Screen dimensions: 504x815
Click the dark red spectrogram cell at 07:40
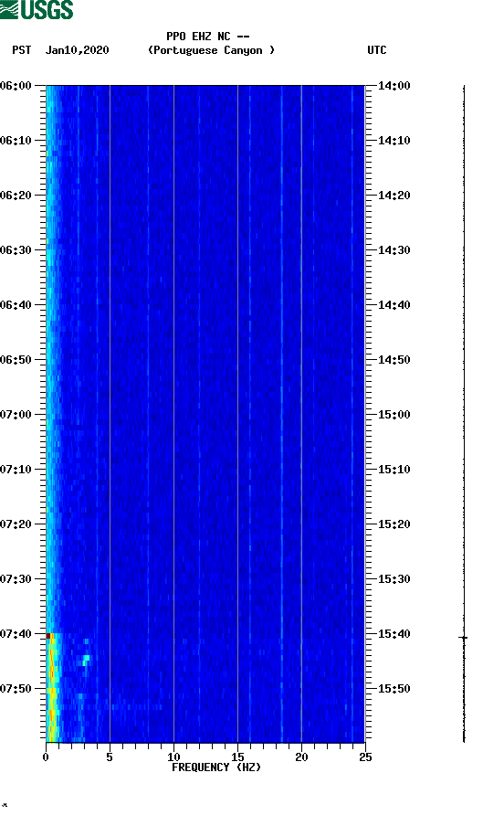coord(48,636)
